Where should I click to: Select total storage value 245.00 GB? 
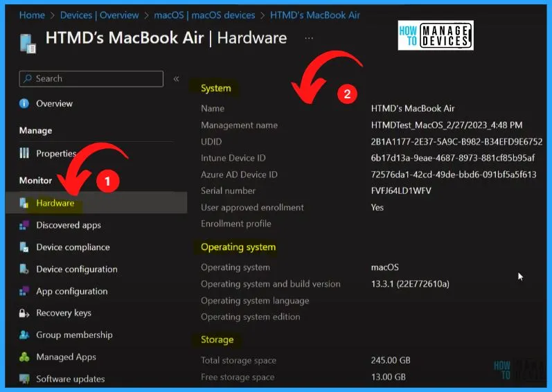(x=391, y=360)
